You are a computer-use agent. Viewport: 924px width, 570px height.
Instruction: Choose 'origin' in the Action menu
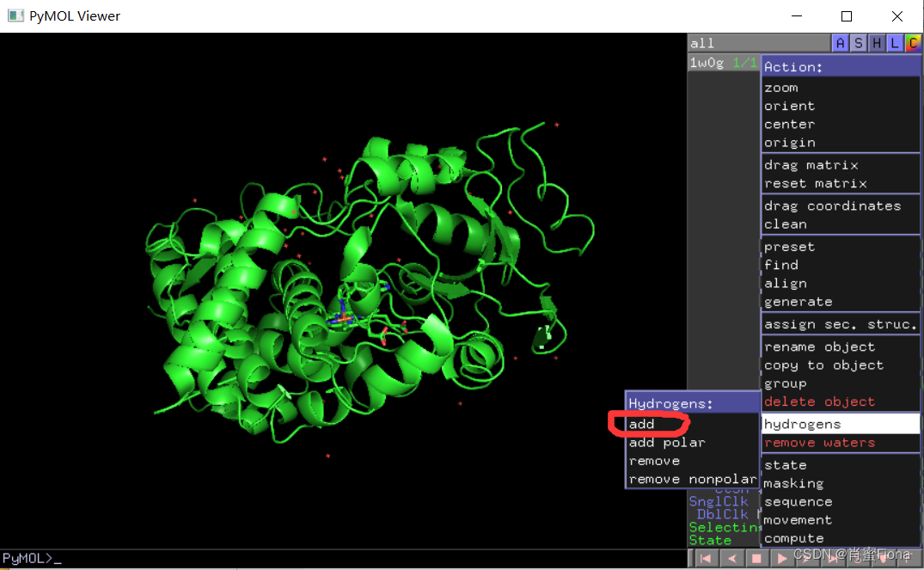(841, 142)
